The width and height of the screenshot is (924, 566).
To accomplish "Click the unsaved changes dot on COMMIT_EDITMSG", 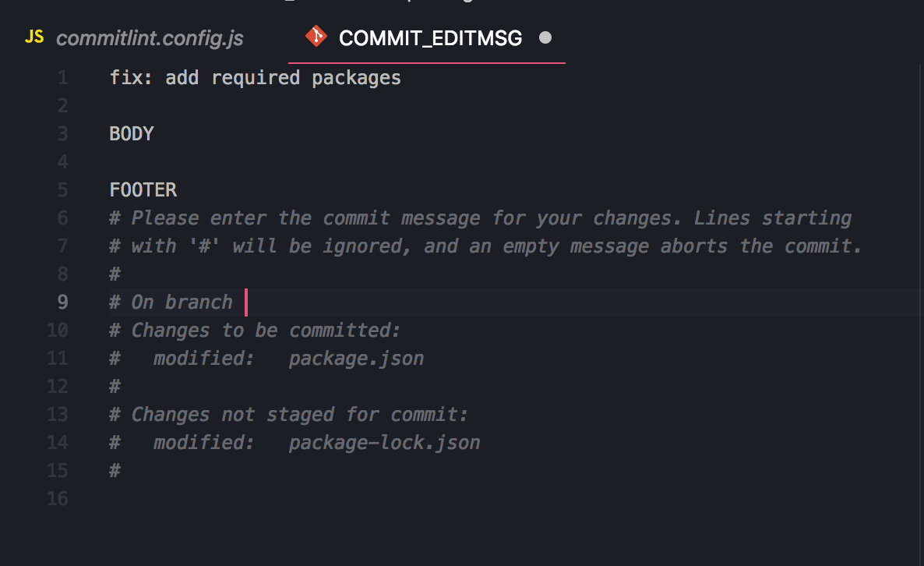I will point(545,37).
